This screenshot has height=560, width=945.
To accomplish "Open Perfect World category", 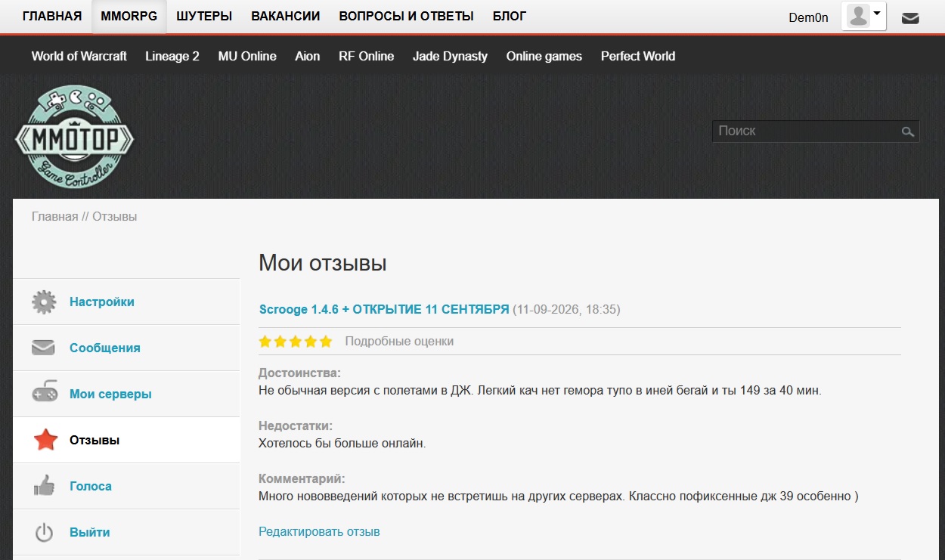I will pyautogui.click(x=638, y=56).
